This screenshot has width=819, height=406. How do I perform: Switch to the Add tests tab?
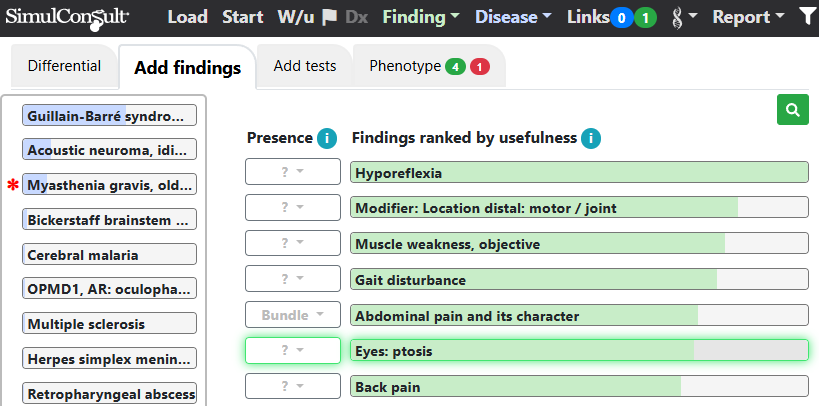(305, 66)
